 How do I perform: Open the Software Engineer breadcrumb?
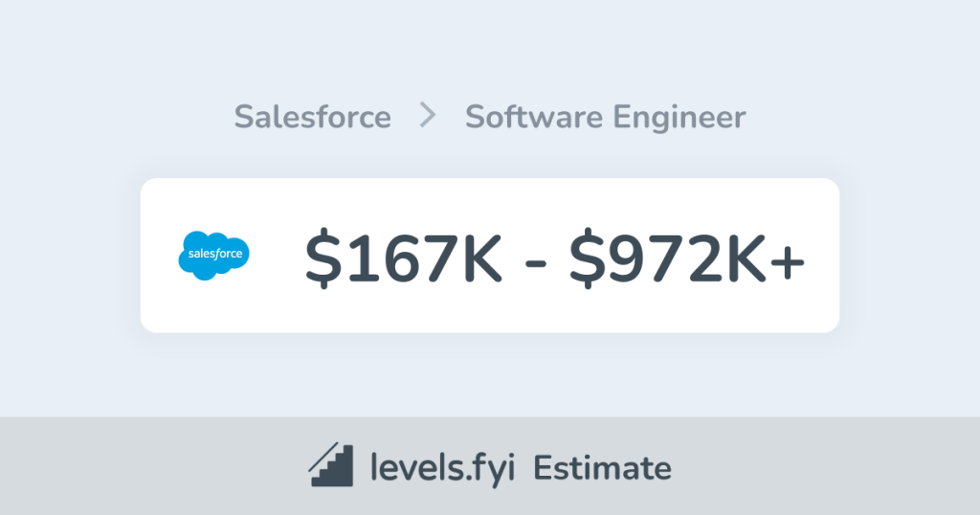coord(605,117)
